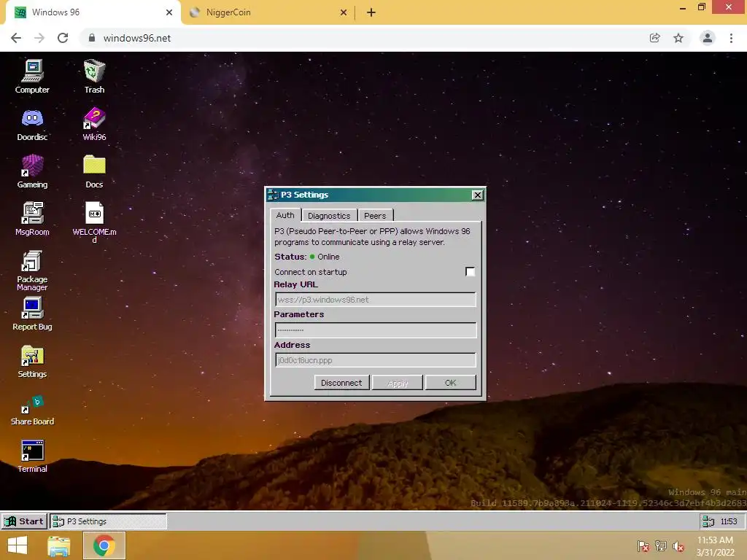
Task: Click the 11:53 clock in Windows 96 taskbar
Action: click(729, 521)
